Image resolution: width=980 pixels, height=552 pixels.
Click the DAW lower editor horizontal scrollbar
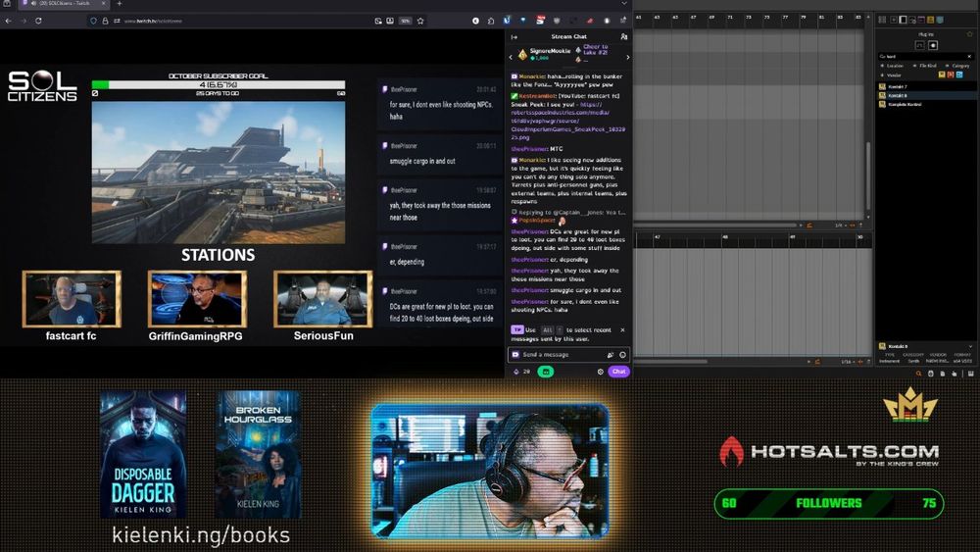click(x=672, y=362)
